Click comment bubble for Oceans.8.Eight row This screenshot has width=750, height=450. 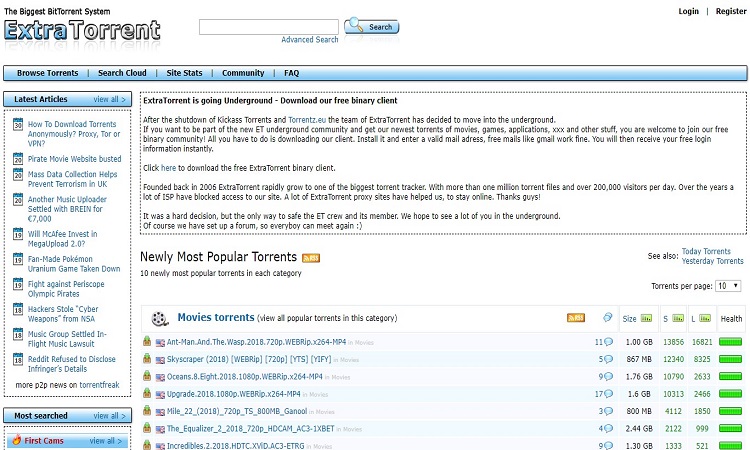click(x=608, y=376)
